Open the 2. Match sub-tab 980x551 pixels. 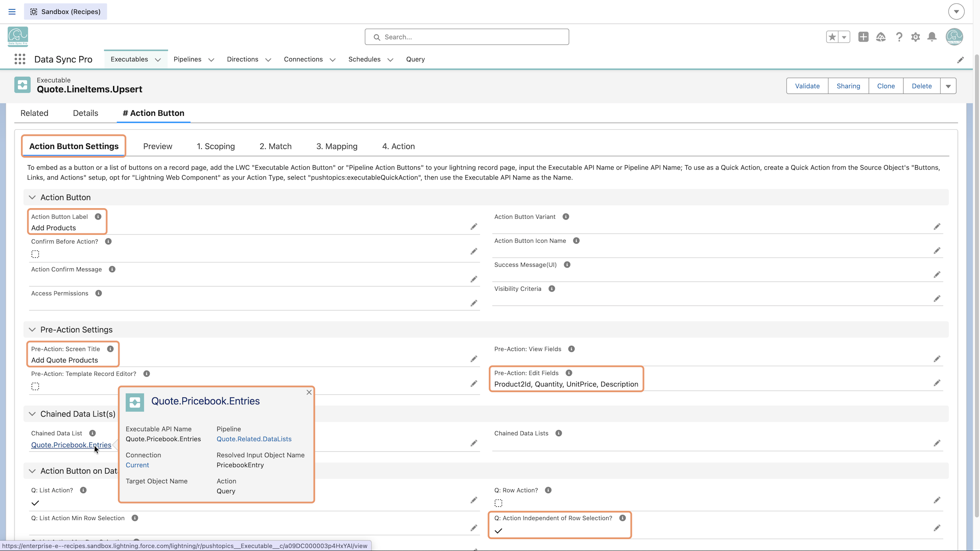point(275,146)
